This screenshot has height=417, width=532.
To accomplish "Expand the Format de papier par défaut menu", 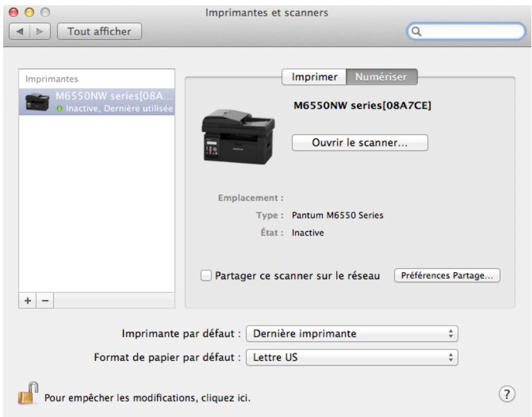I will pyautogui.click(x=352, y=356).
